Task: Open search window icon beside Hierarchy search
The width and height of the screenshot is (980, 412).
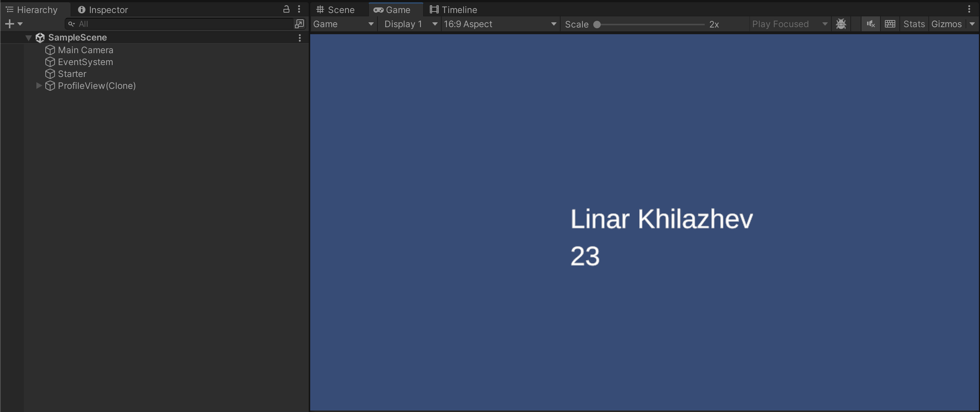Action: coord(300,24)
